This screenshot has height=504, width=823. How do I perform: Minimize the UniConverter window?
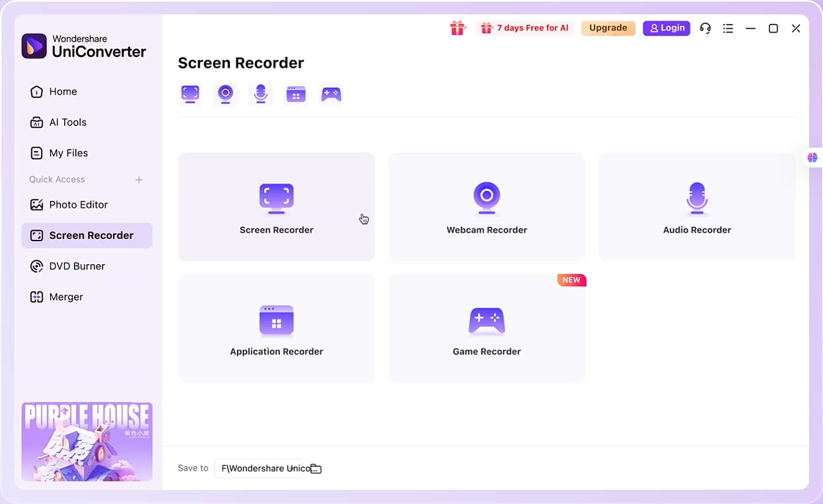751,28
